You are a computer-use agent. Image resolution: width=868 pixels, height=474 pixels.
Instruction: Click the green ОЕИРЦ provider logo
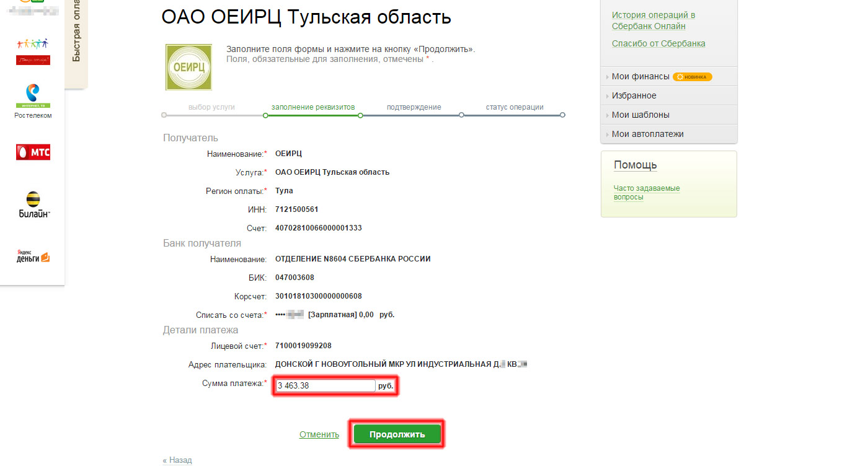tap(188, 67)
